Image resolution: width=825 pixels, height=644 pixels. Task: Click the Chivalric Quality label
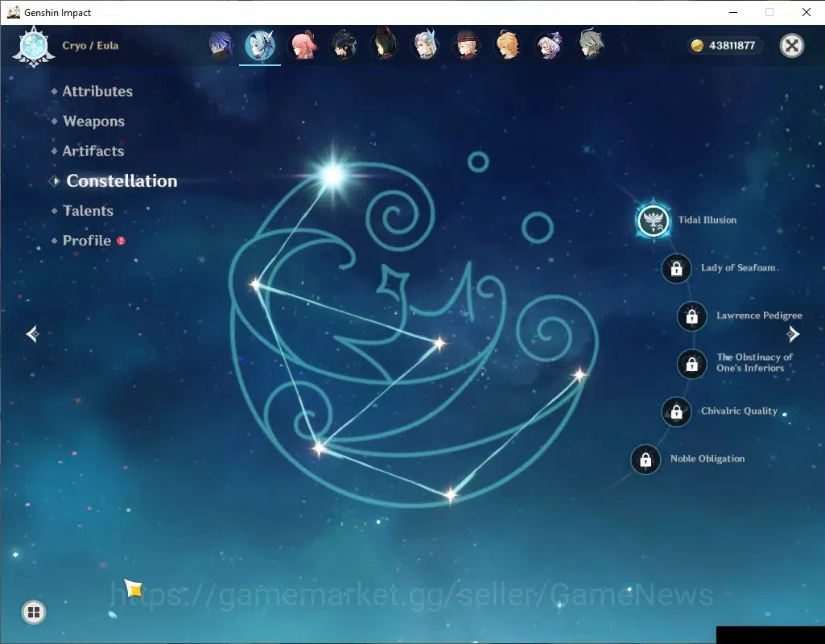click(739, 411)
